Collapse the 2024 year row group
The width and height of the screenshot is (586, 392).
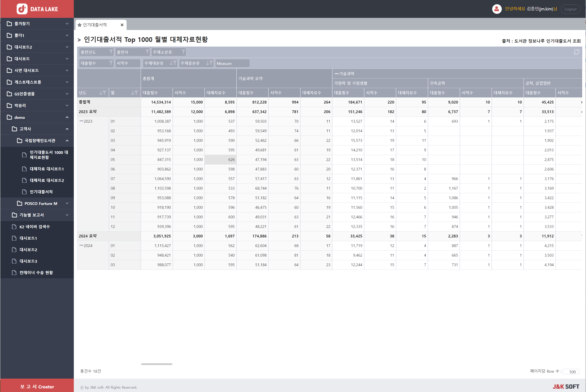coord(81,246)
